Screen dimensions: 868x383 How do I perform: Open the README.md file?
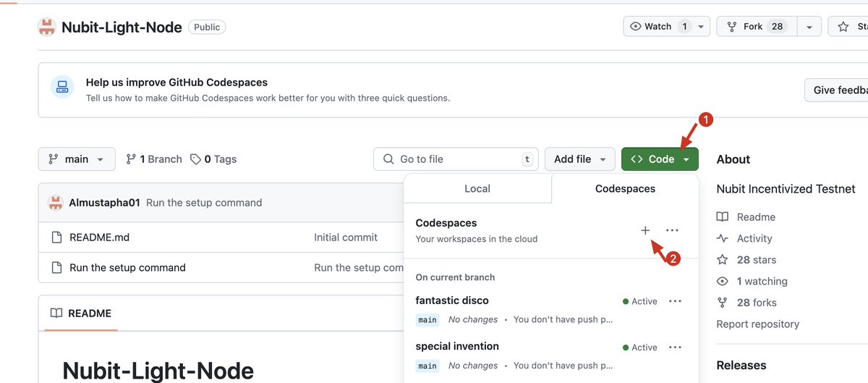[x=99, y=237]
